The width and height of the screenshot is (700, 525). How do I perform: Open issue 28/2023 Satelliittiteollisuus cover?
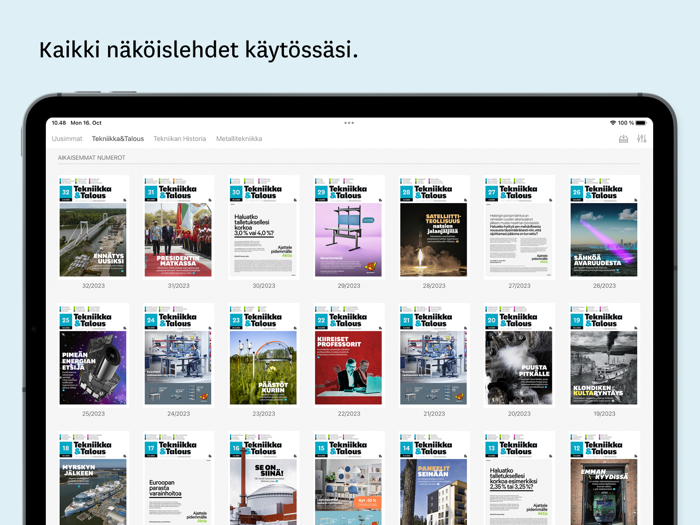point(434,227)
